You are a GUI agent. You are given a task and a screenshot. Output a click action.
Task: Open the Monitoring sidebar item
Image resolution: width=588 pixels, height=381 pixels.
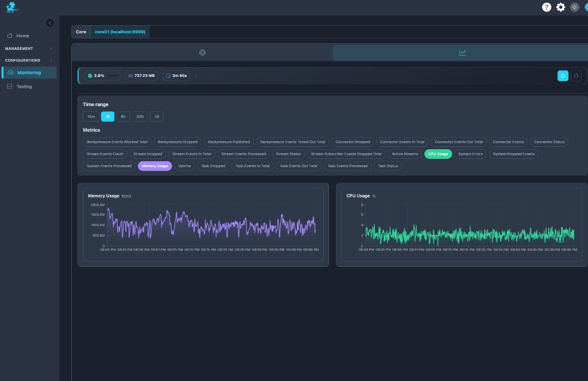pyautogui.click(x=29, y=73)
